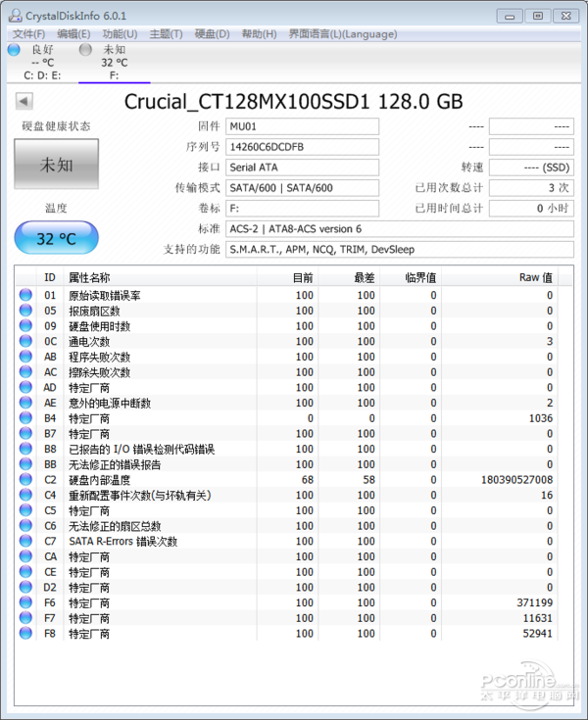
Task: Open the 编辑(E) menu
Action: pos(73,34)
